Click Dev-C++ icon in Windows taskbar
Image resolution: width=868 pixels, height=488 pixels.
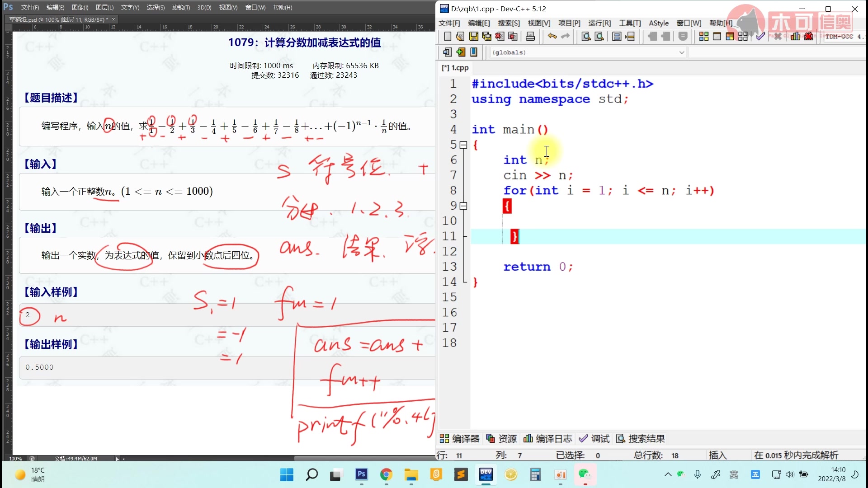486,474
